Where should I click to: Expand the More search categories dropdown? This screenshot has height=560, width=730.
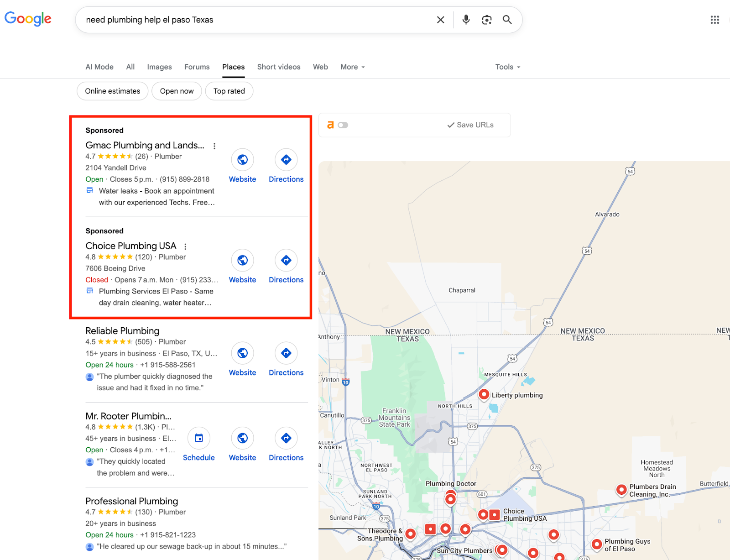[x=353, y=67]
